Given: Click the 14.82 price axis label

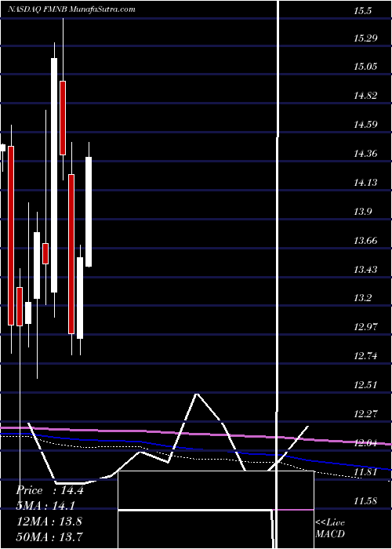Looking at the screenshot, I should 365,95.
